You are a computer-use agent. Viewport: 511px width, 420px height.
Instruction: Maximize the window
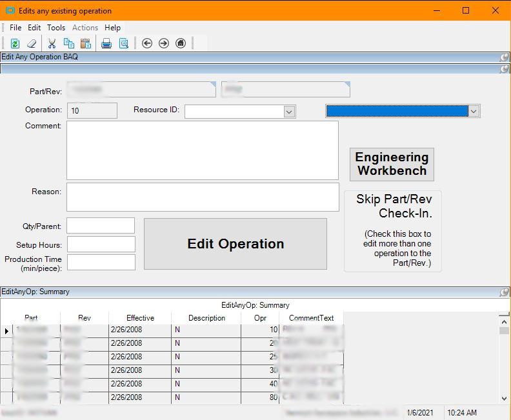coord(466,11)
